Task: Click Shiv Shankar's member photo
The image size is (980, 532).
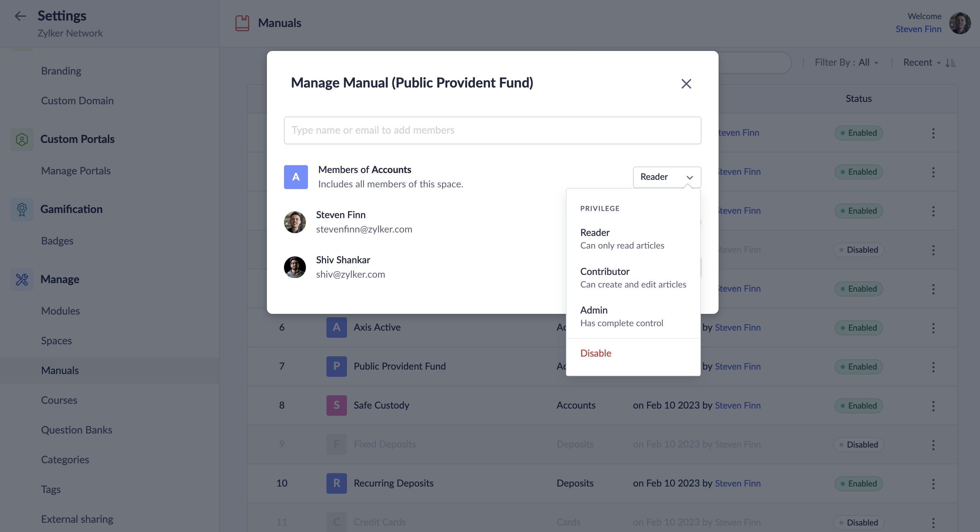Action: [295, 267]
